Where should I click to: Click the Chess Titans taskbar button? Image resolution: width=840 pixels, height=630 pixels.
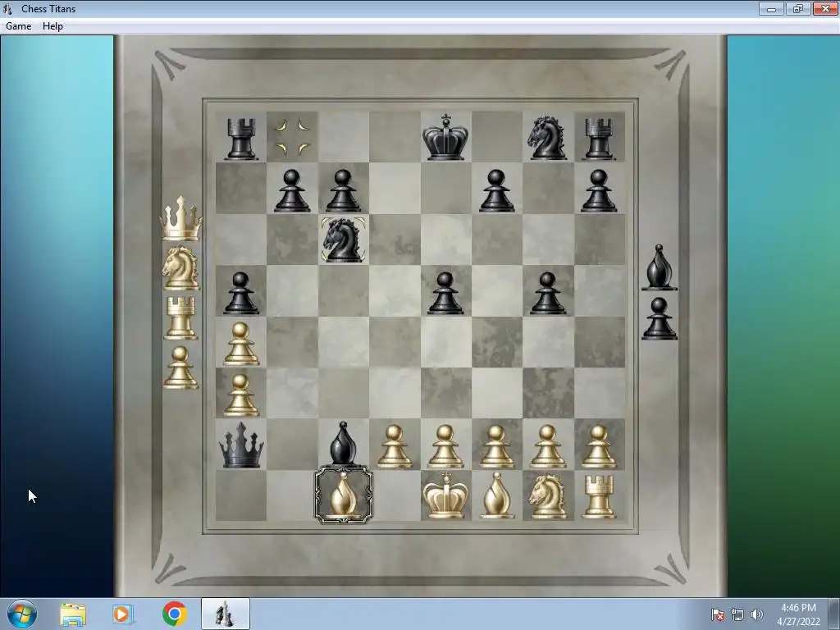coord(225,614)
